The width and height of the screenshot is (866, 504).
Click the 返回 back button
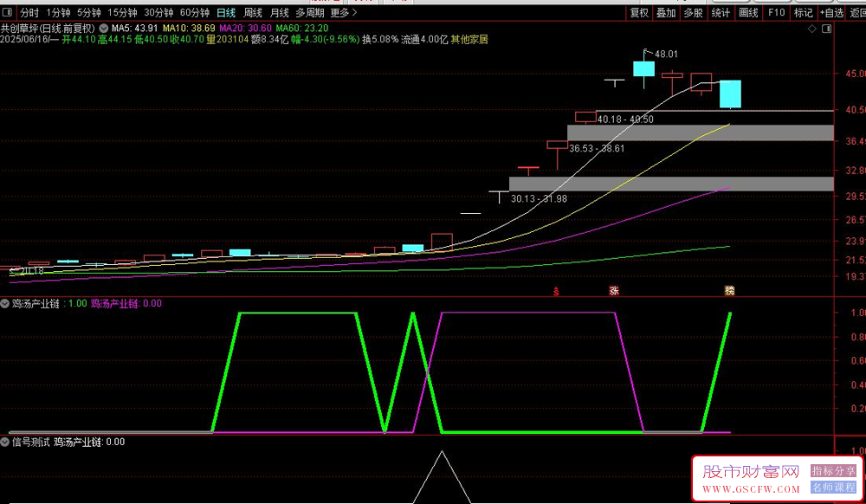point(856,12)
